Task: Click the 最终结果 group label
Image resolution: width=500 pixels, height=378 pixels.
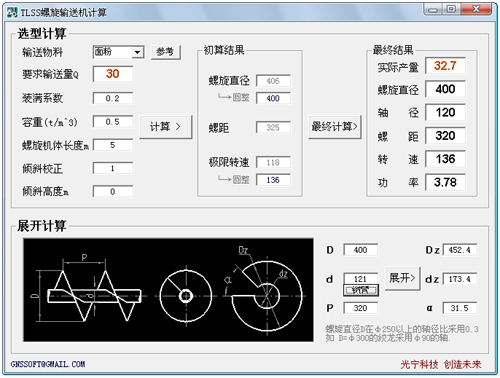Action: (x=393, y=50)
